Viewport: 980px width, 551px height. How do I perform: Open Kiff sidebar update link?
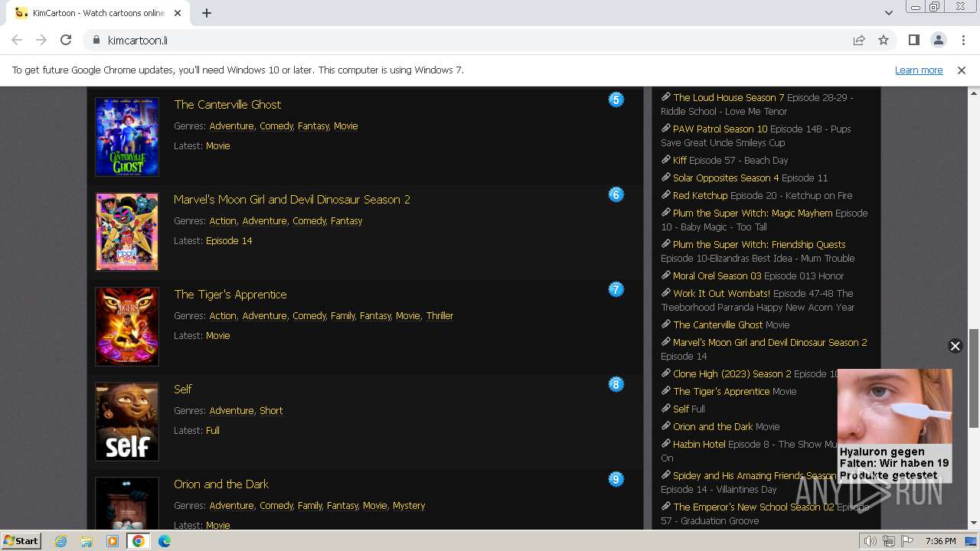coord(680,160)
